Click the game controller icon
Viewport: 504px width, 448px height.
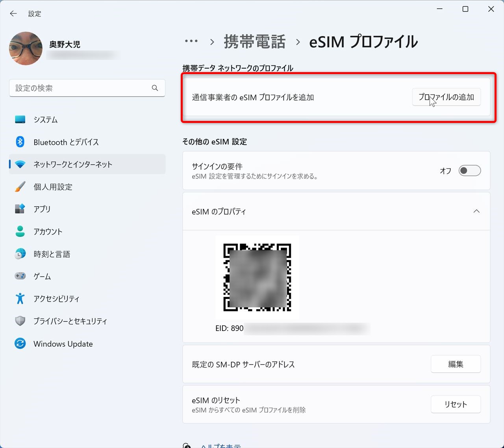coord(20,276)
